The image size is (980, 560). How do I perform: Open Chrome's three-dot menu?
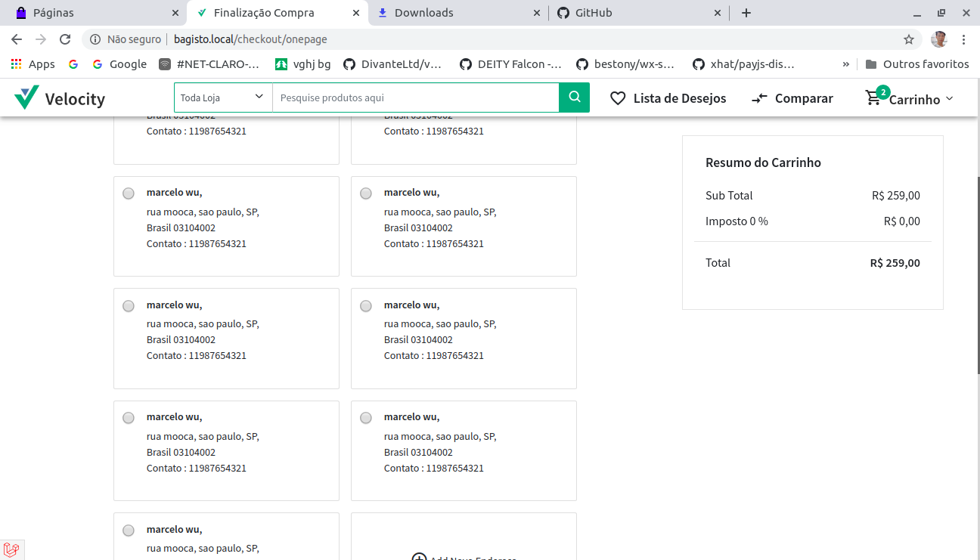(964, 39)
